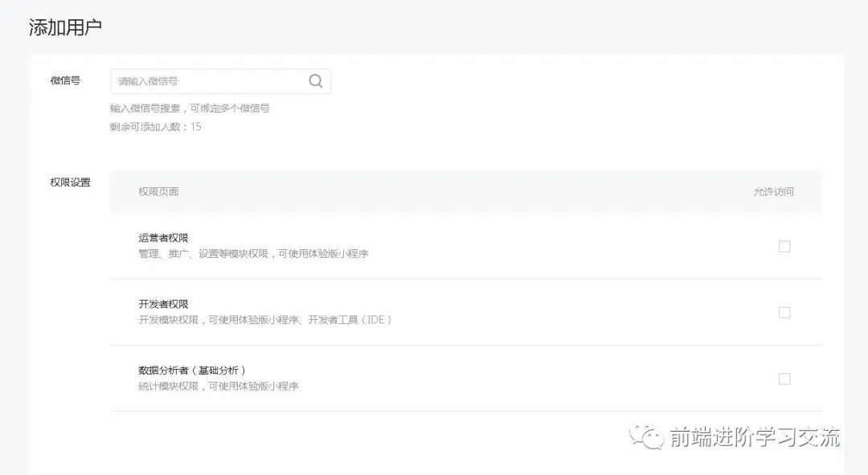Enable the 运营者权限 access checkbox
Screen dimensions: 868x475
pos(784,247)
